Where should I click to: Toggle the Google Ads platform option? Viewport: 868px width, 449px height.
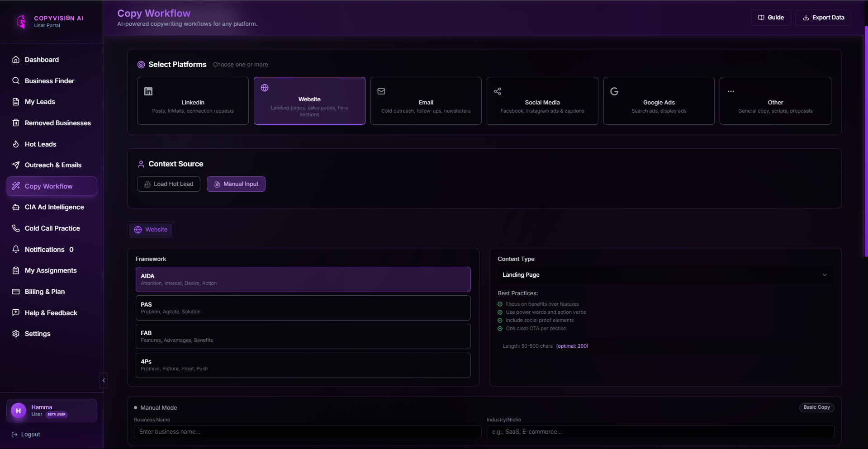659,100
